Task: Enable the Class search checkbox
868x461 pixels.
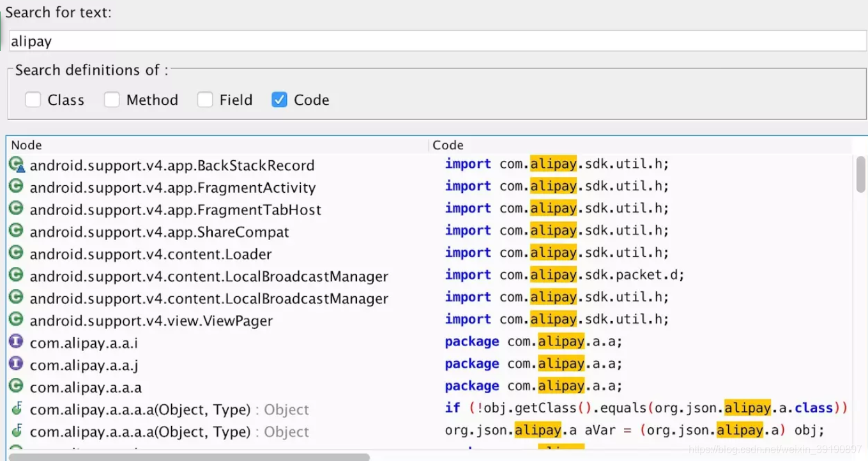Action: [x=33, y=100]
